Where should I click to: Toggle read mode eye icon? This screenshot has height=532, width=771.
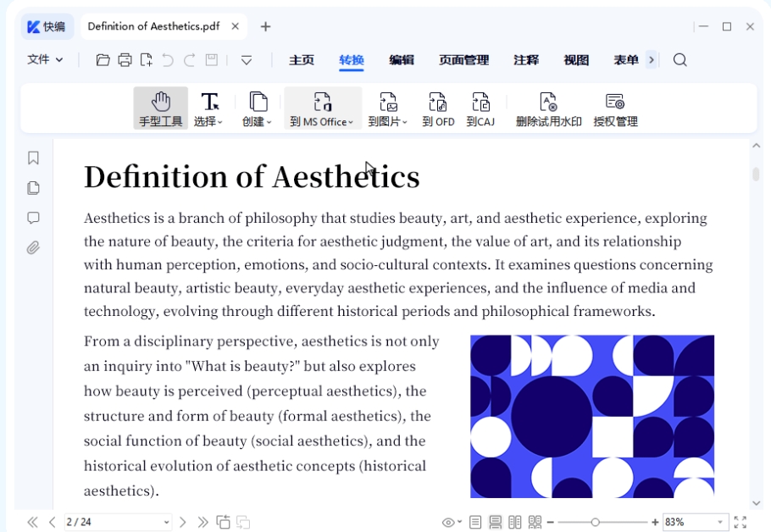click(x=450, y=522)
